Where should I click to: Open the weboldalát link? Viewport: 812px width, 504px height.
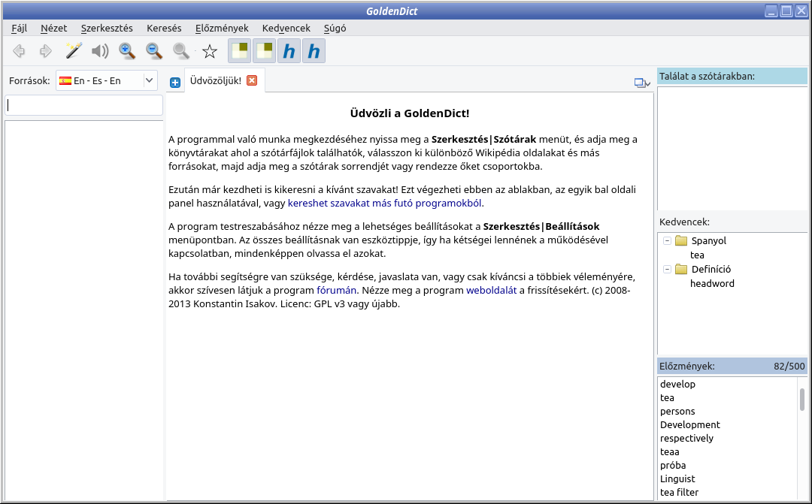point(491,290)
